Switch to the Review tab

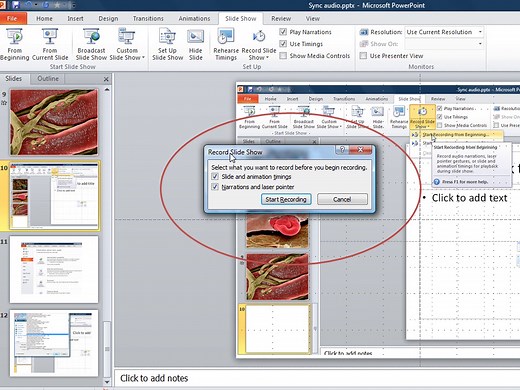pyautogui.click(x=281, y=19)
